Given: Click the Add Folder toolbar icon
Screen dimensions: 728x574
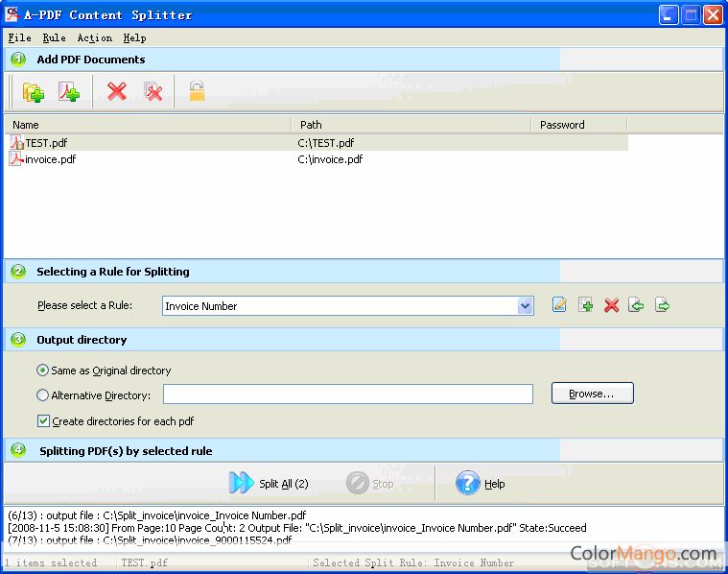Looking at the screenshot, I should 34,92.
